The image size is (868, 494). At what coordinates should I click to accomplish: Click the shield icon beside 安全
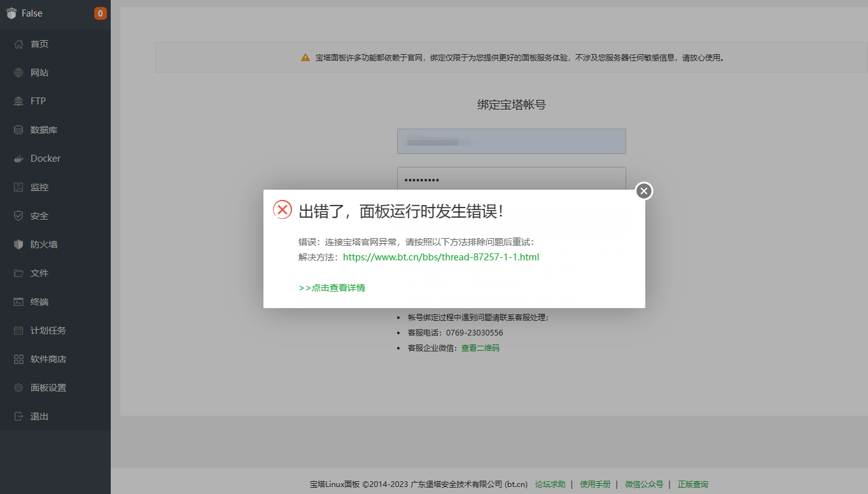[18, 216]
